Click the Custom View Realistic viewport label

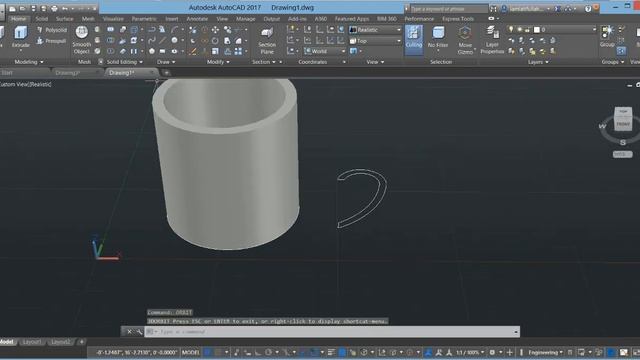click(26, 84)
